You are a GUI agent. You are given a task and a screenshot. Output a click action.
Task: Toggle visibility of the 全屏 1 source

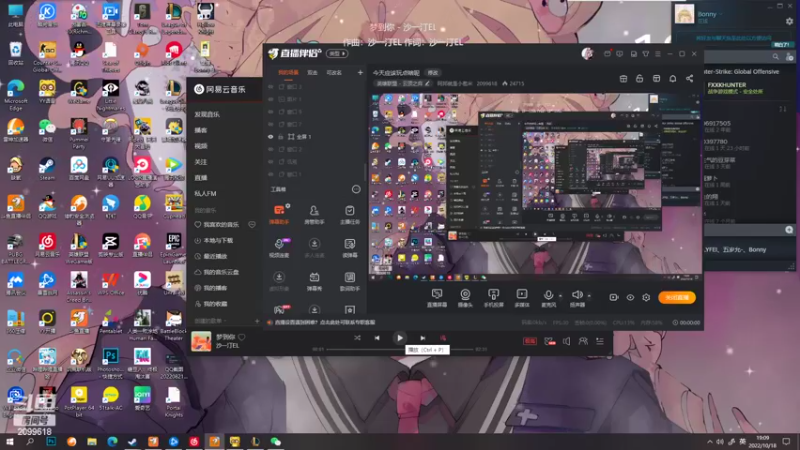[271, 137]
